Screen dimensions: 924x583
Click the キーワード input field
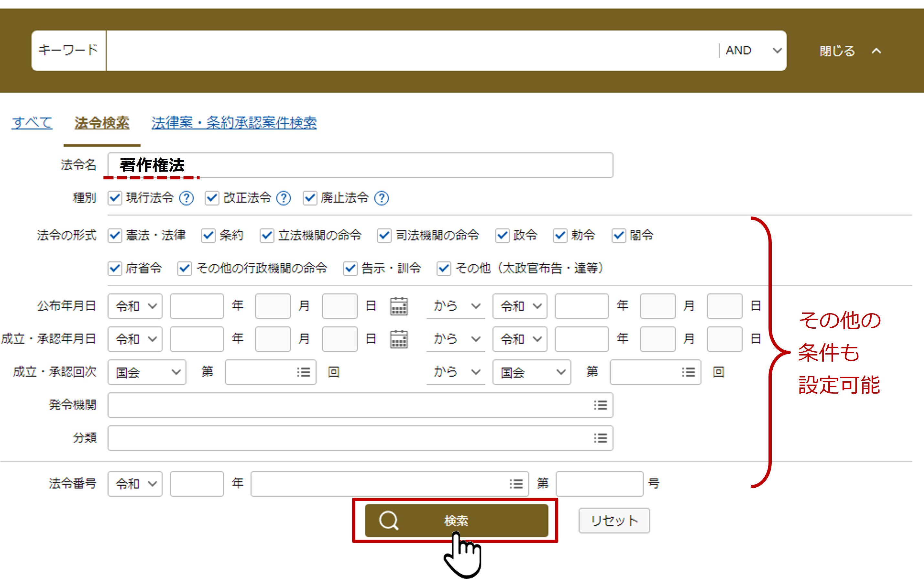[411, 51]
